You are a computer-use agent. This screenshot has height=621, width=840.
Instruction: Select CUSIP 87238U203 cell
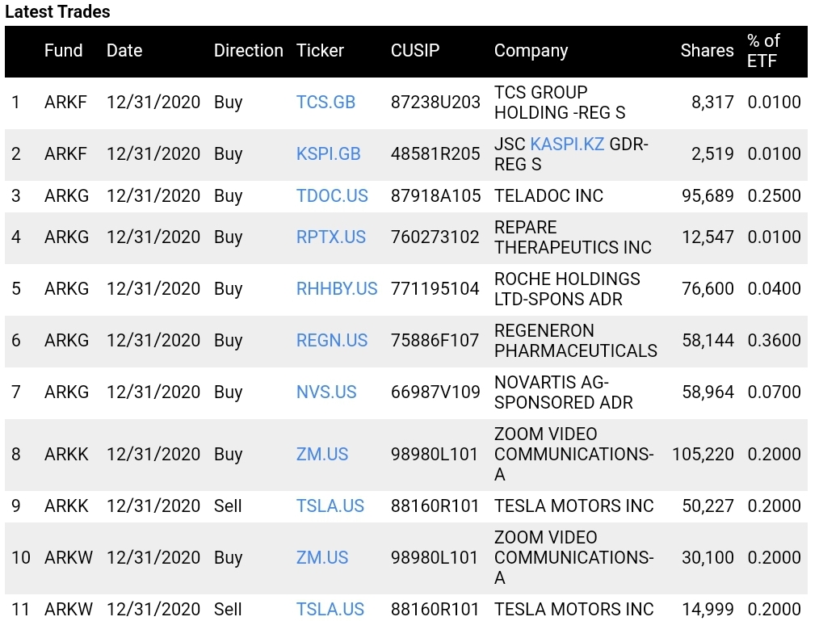[x=435, y=103]
